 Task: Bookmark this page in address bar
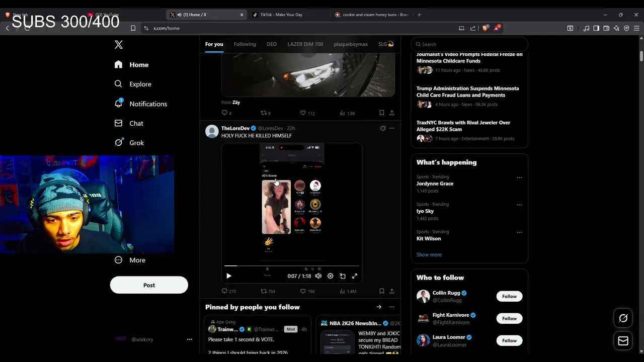coord(133,28)
